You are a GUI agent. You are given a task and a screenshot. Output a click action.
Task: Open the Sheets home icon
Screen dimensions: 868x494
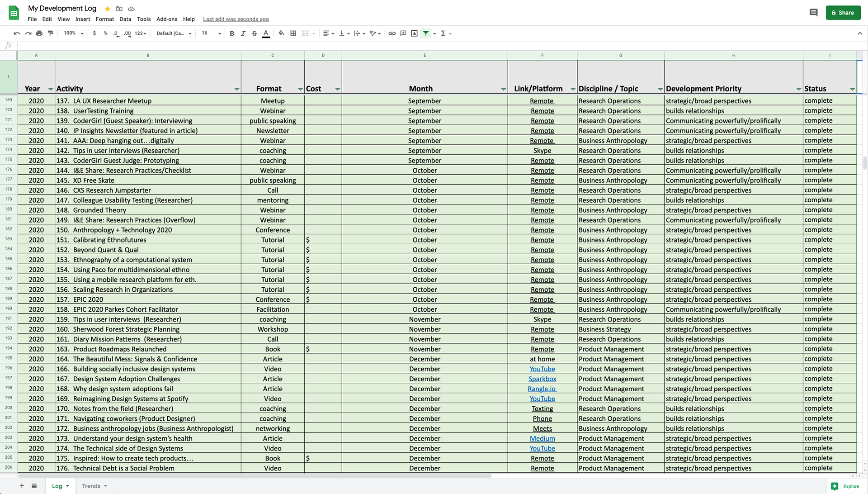point(14,13)
